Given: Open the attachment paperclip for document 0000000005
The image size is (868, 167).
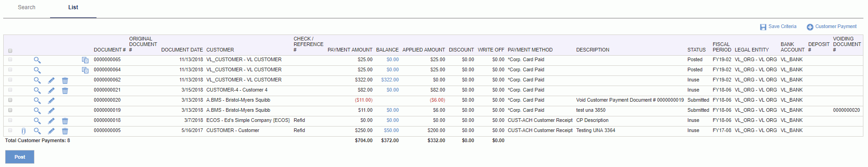Looking at the screenshot, I should coord(23,131).
